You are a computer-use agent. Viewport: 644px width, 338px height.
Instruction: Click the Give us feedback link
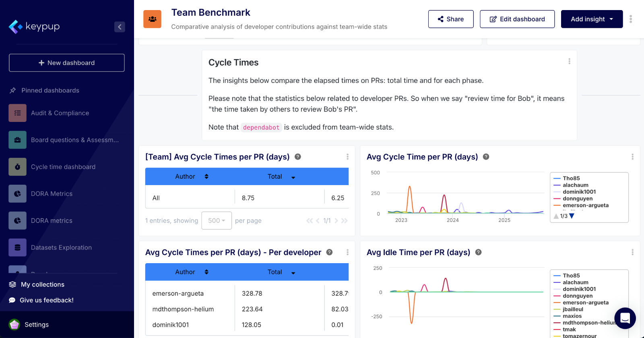[x=47, y=300]
